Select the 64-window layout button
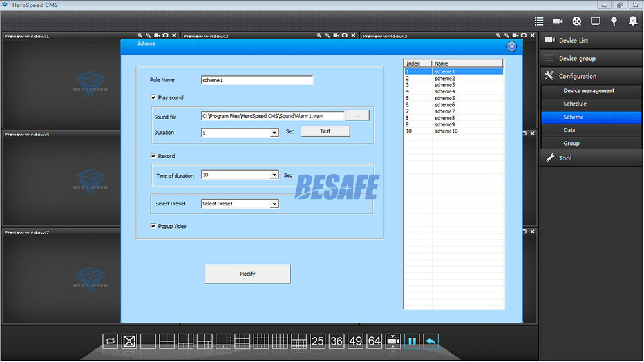This screenshot has height=362, width=644. [374, 341]
